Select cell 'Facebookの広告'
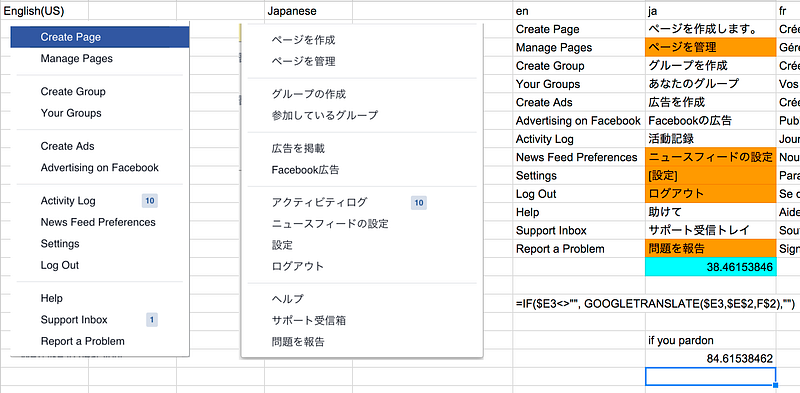Screen dimensions: 800x393 711,121
